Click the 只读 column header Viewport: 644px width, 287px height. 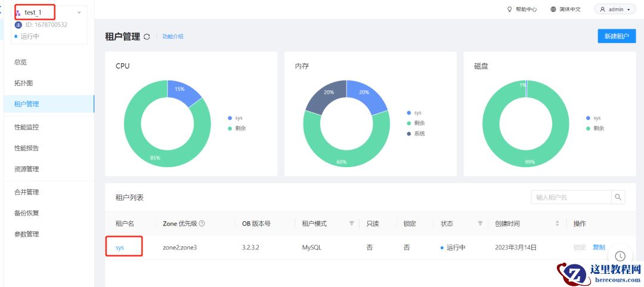click(373, 224)
